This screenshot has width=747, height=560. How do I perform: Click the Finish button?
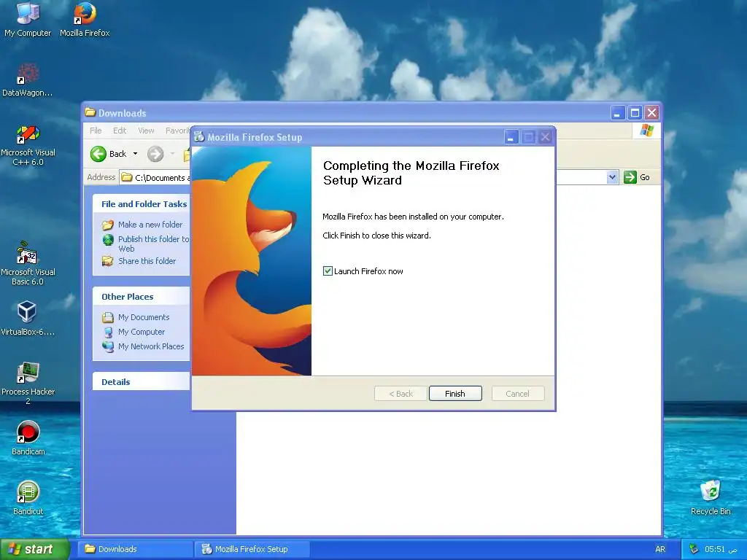[455, 394]
